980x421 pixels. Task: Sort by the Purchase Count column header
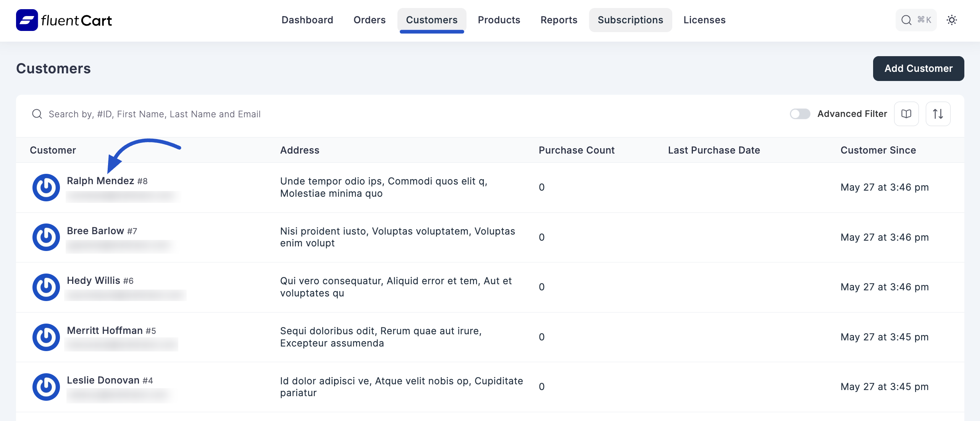click(x=576, y=150)
